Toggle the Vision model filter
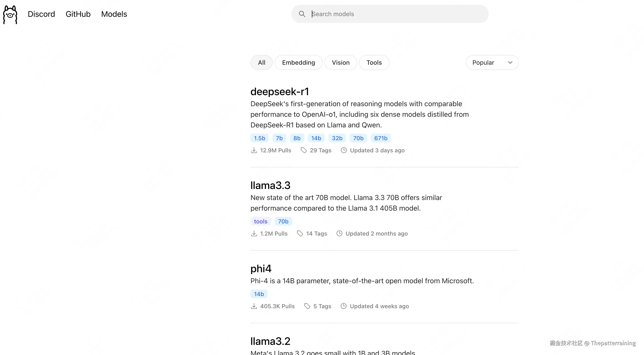The height and width of the screenshot is (355, 644). tap(341, 62)
